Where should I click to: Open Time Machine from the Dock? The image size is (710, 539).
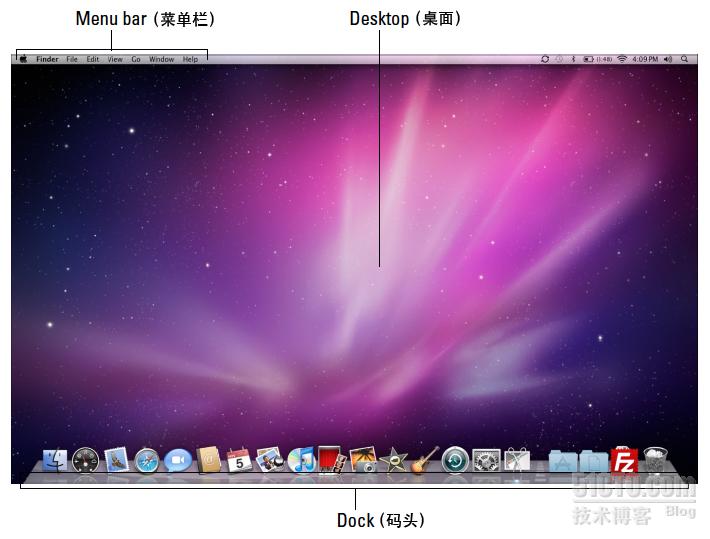tap(455, 460)
